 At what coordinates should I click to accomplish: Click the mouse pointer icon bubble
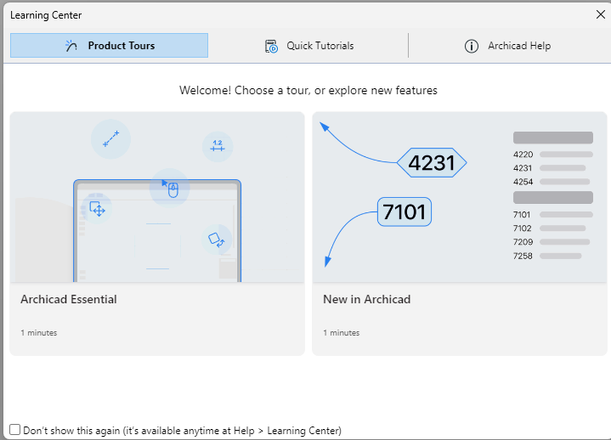coord(170,188)
